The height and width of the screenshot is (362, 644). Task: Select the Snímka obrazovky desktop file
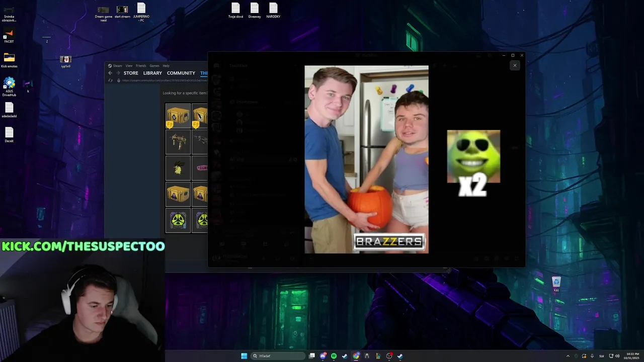pyautogui.click(x=9, y=14)
